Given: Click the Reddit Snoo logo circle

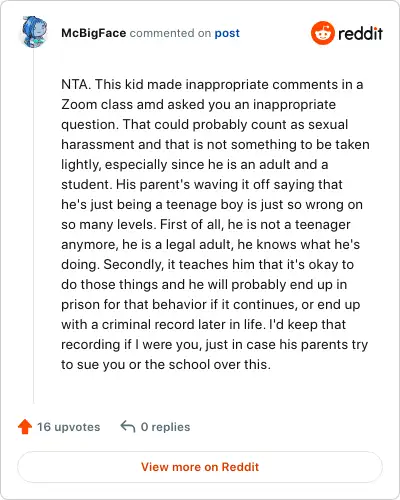Looking at the screenshot, I should click(323, 33).
